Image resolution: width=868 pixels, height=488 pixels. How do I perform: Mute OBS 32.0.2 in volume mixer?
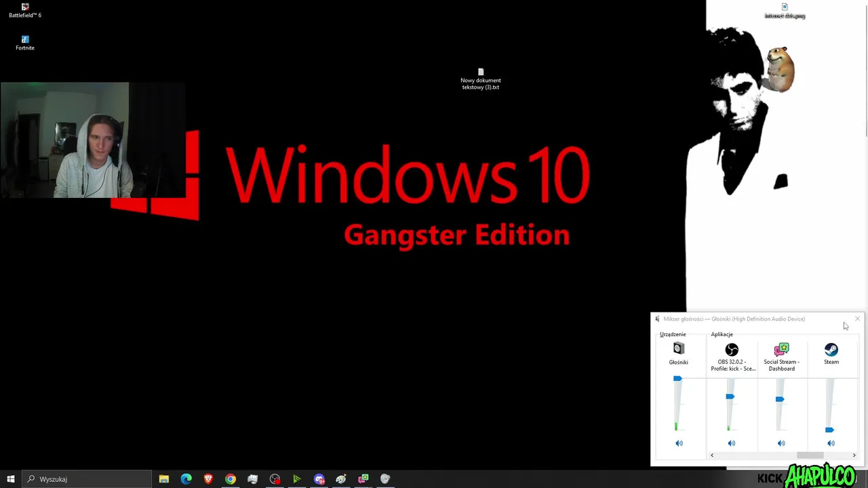[731, 443]
